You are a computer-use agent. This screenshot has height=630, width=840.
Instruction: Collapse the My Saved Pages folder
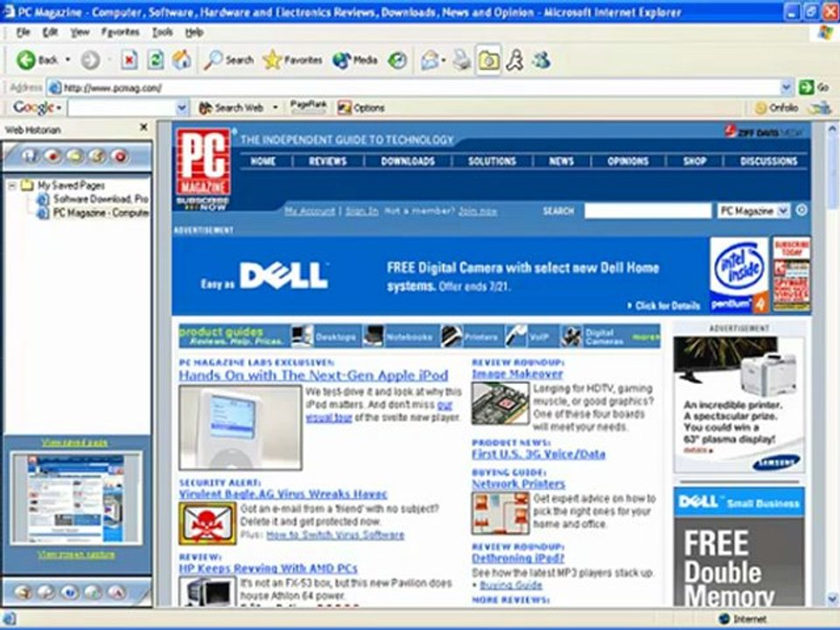(x=11, y=185)
